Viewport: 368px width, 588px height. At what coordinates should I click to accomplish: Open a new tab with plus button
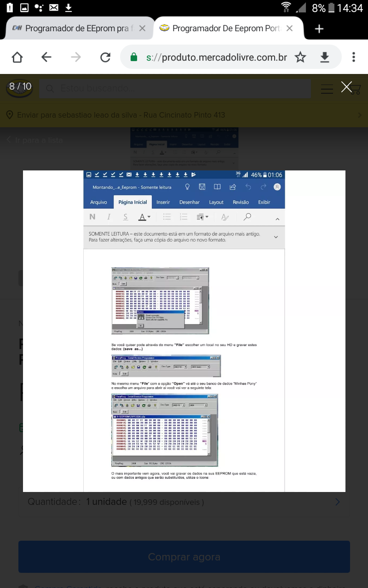click(319, 28)
